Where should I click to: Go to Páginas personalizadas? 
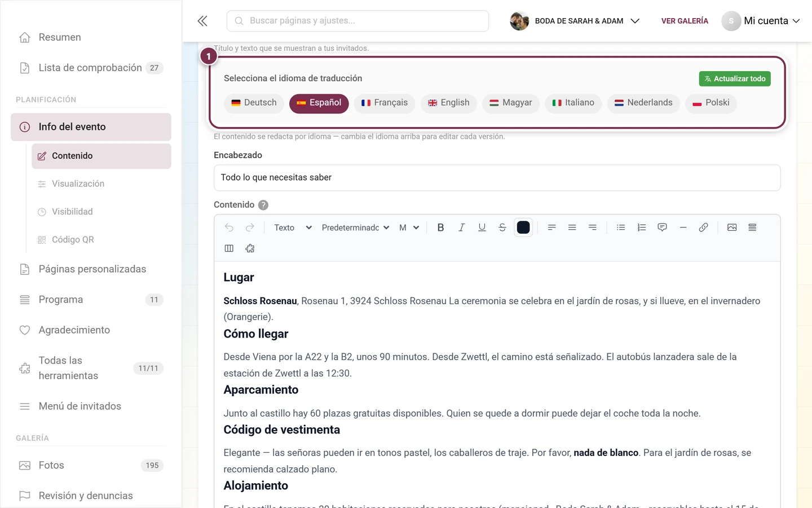point(91,269)
